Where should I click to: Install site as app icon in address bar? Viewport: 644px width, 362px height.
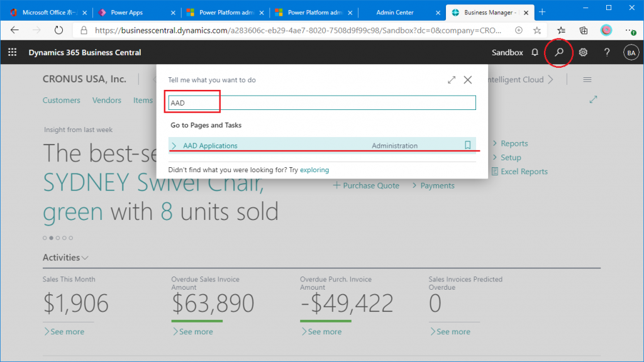pos(519,30)
